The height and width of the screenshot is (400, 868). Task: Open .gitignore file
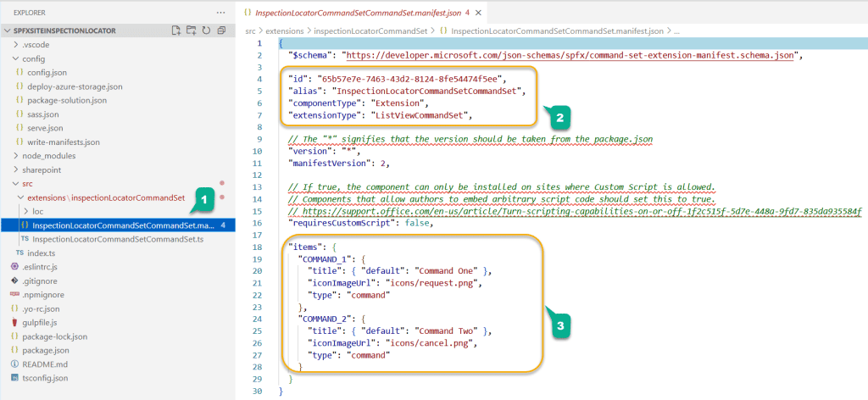[39, 281]
